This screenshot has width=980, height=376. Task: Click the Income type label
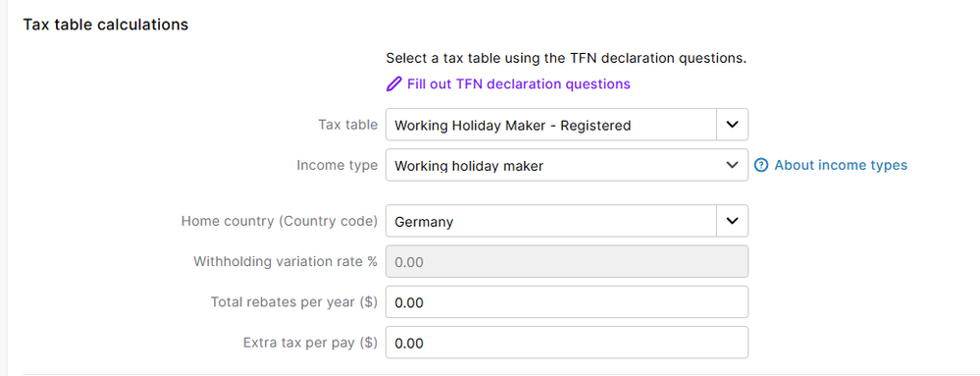(336, 165)
